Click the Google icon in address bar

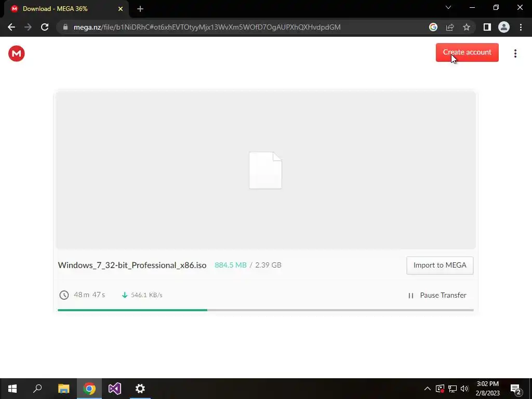[x=433, y=27]
